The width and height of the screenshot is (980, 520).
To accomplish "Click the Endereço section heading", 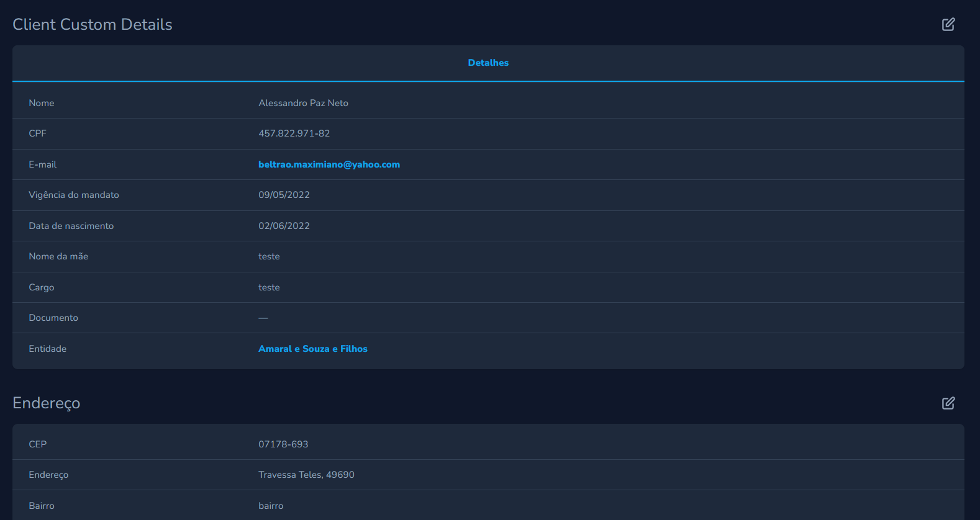I will pos(47,403).
